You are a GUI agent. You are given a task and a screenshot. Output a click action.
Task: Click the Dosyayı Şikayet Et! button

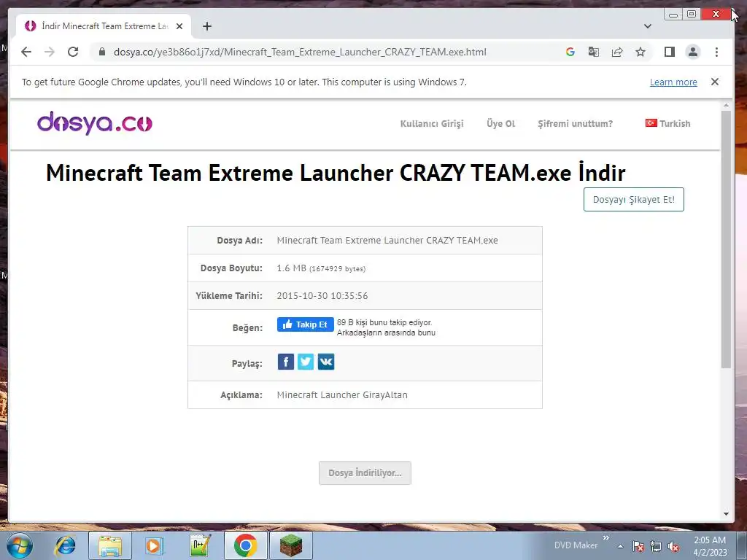[x=634, y=200]
